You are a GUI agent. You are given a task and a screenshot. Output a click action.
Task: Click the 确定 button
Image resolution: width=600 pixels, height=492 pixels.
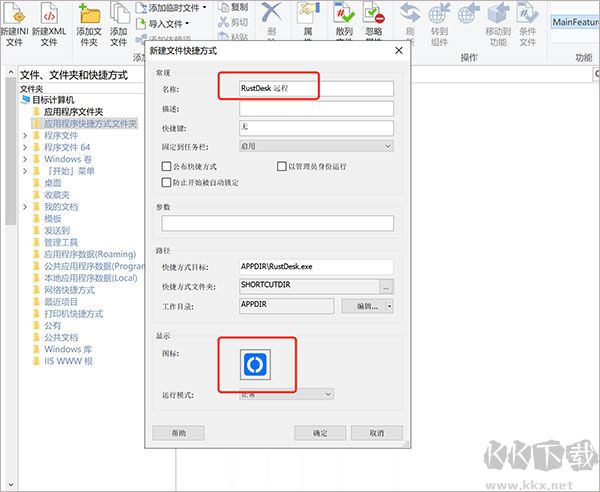tap(320, 434)
